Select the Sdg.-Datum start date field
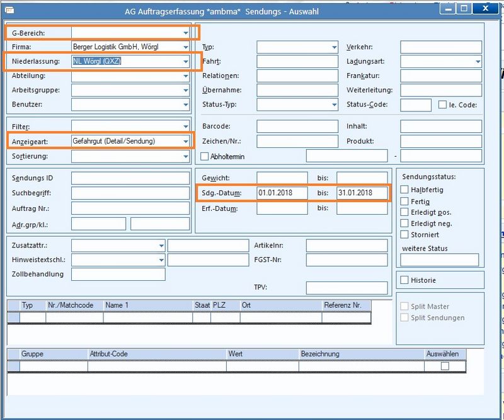Viewport: 504px width, 420px height. (x=282, y=193)
